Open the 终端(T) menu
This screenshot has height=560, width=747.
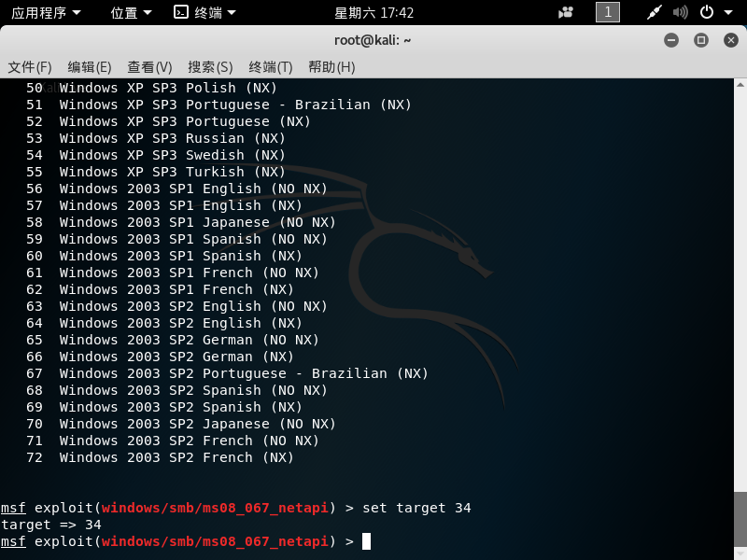pos(270,67)
